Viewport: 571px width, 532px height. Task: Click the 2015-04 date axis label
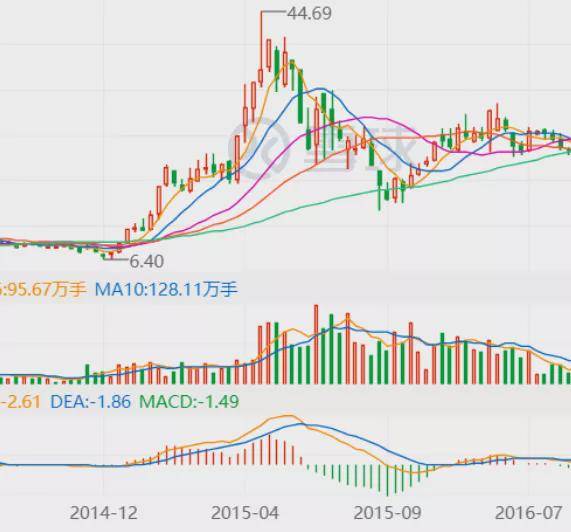click(245, 513)
